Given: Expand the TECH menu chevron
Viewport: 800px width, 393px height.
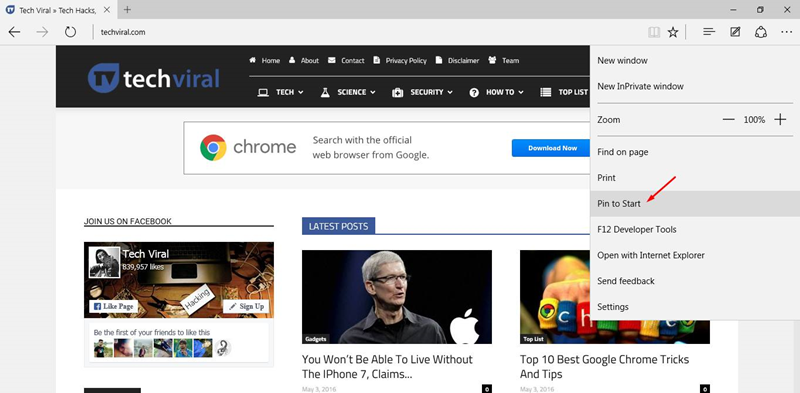Looking at the screenshot, I should tap(301, 92).
